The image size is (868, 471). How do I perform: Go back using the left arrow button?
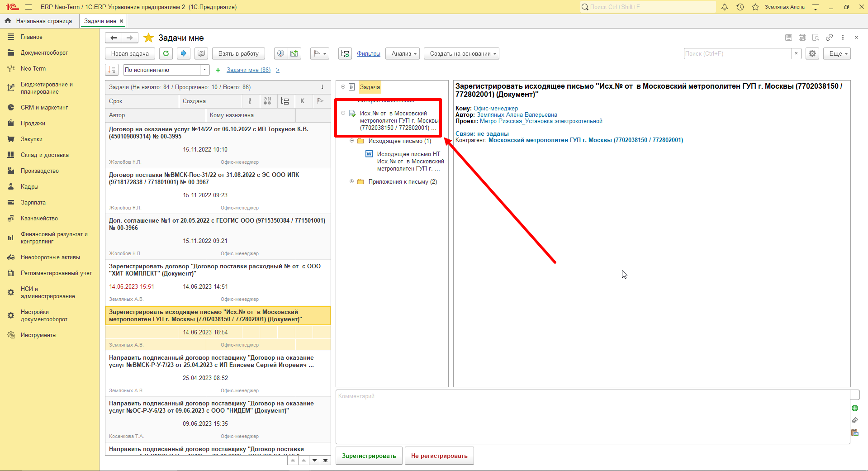coord(114,38)
